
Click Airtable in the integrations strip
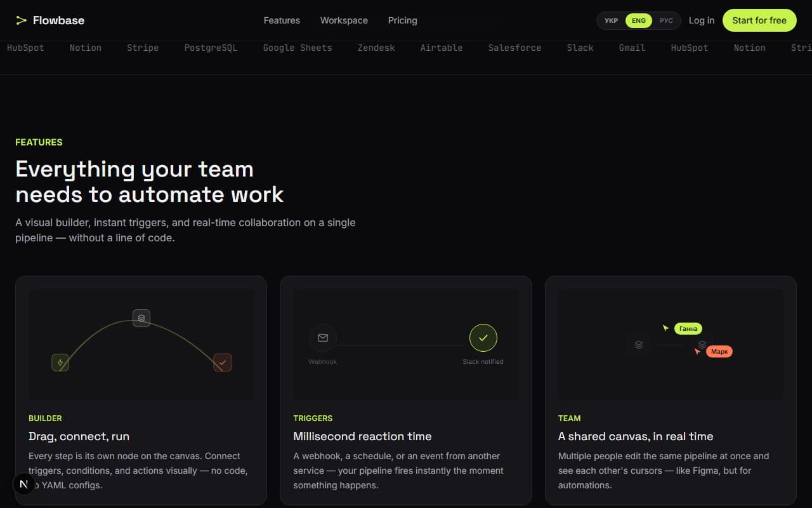pos(442,48)
